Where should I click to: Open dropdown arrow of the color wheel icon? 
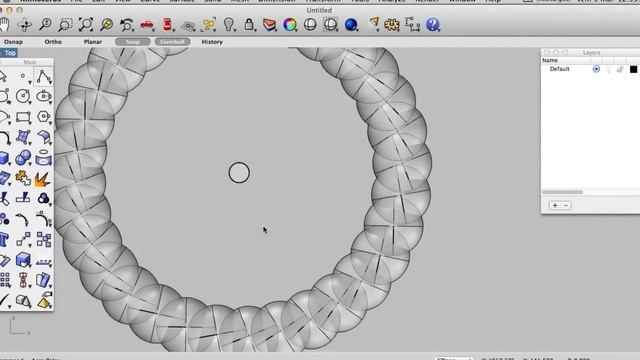296,30
